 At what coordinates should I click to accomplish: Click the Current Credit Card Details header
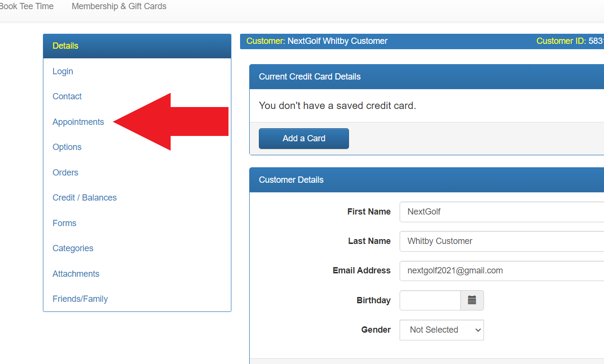point(427,77)
